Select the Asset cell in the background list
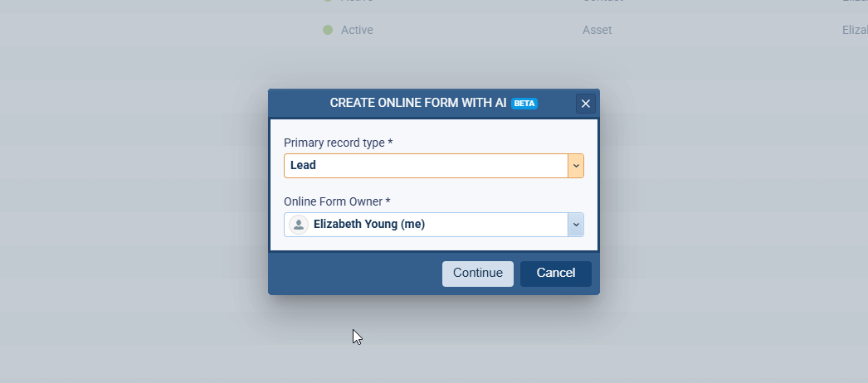The image size is (868, 383). click(x=597, y=30)
